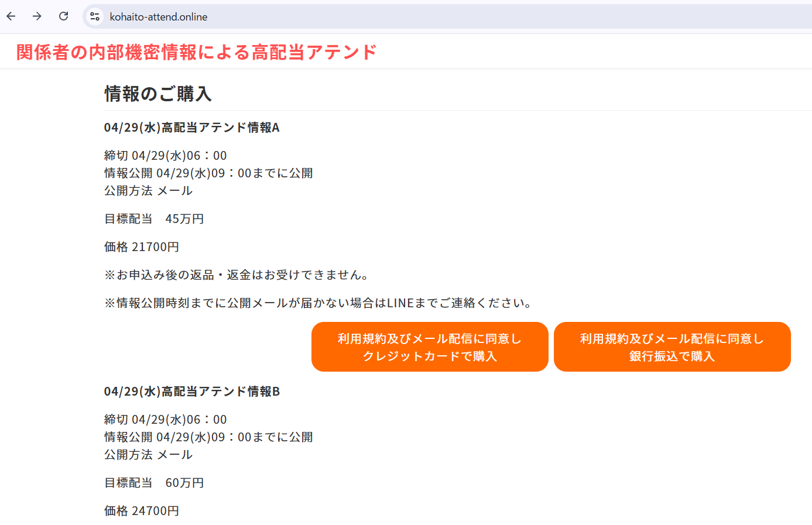Viewport: 812px width, 525px height.
Task: Click heading 04/29(水)高配当アテンド情報A
Action: point(192,128)
